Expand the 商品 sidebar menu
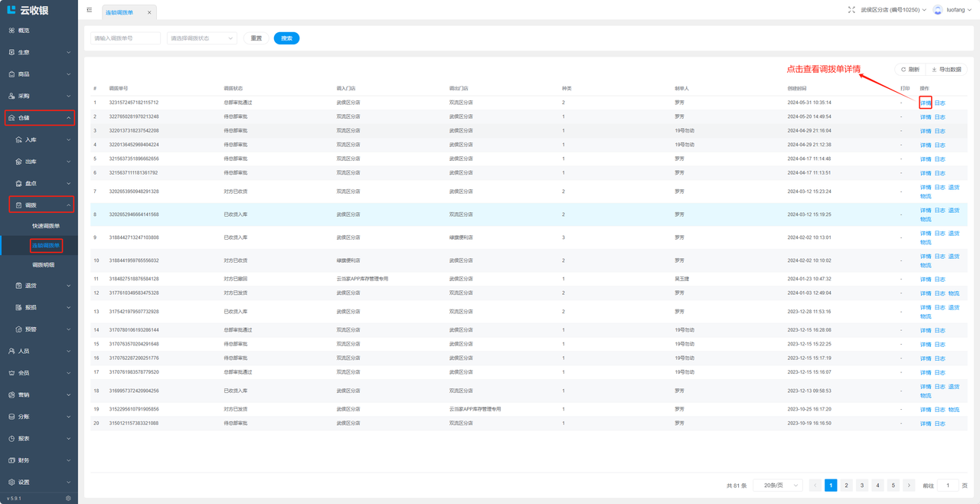 coord(40,74)
